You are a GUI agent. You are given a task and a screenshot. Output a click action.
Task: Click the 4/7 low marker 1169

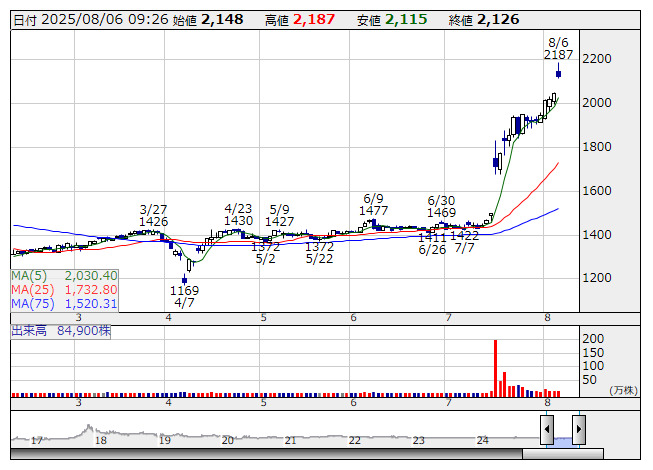184,290
